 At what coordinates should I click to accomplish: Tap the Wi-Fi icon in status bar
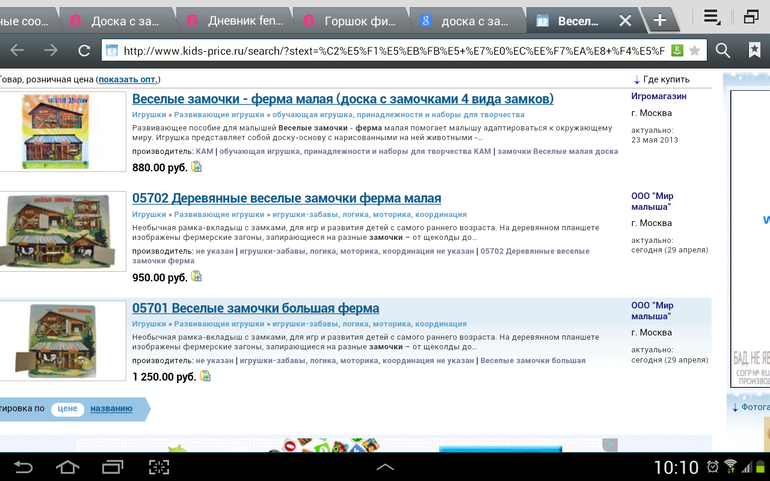[730, 466]
